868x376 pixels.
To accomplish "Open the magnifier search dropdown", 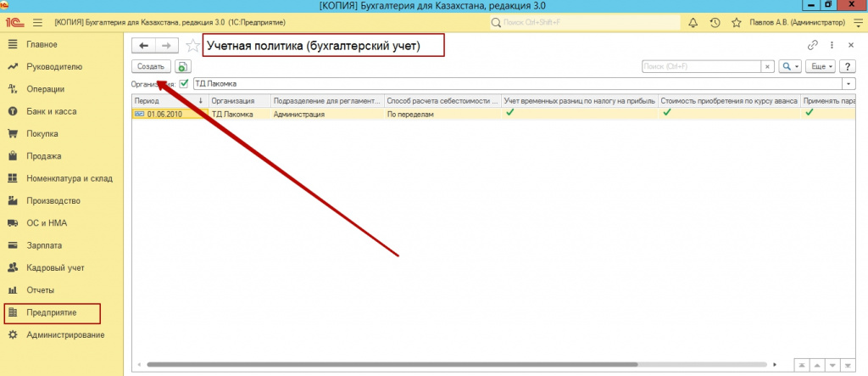I will click(790, 66).
